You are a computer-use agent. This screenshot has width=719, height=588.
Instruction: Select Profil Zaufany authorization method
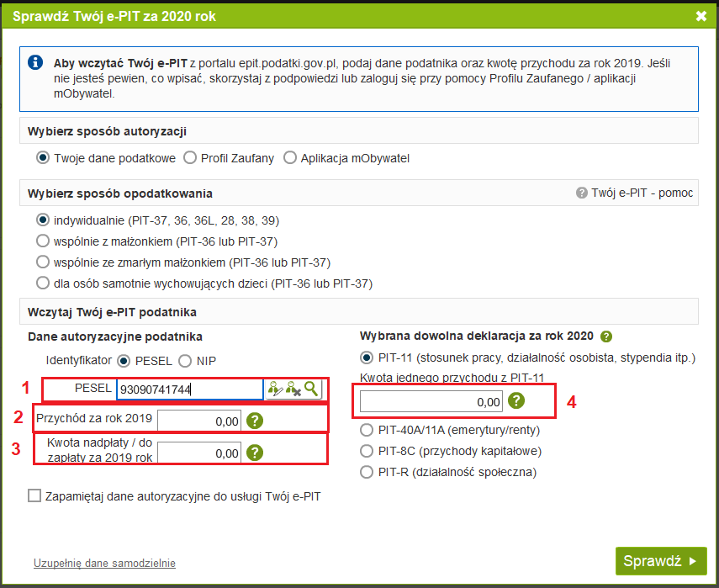[190, 157]
